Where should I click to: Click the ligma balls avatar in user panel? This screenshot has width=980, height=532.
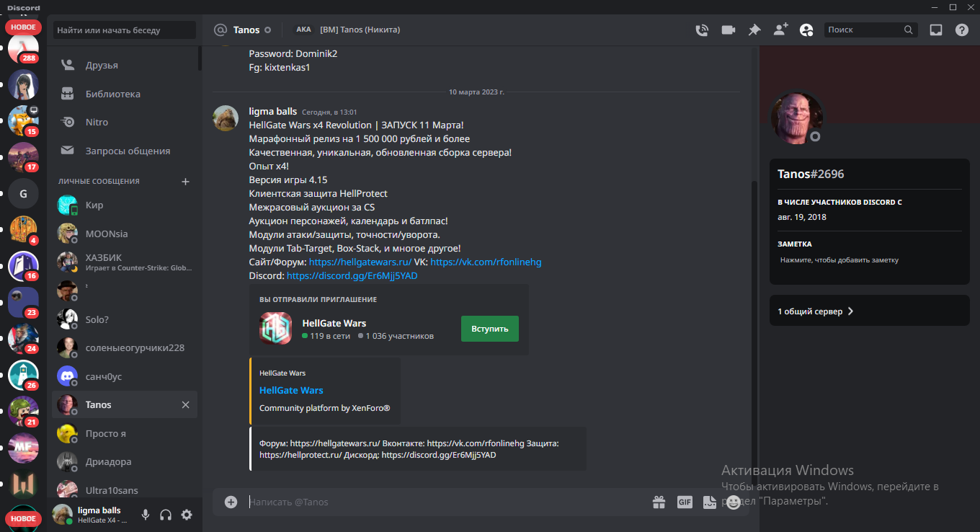coord(63,515)
